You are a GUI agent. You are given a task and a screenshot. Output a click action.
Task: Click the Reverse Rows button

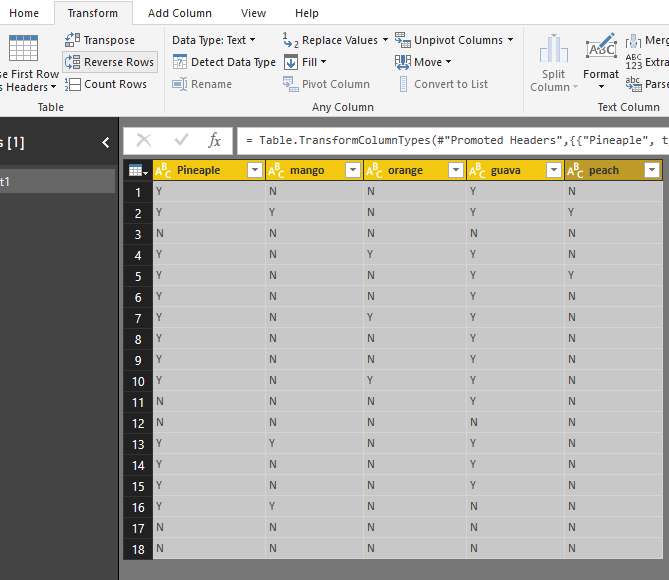[110, 62]
